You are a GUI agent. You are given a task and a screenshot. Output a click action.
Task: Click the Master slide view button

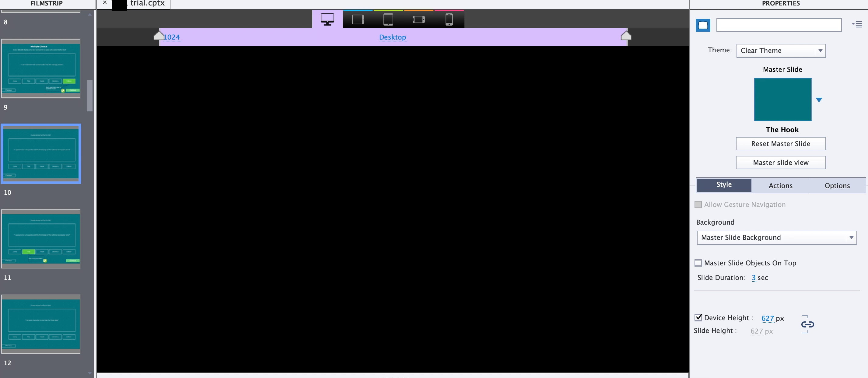pyautogui.click(x=780, y=163)
